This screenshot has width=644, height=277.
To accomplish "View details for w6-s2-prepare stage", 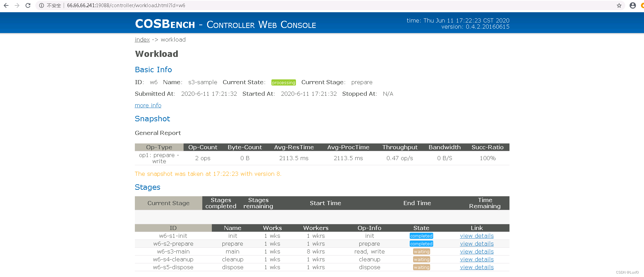I will 477,244.
